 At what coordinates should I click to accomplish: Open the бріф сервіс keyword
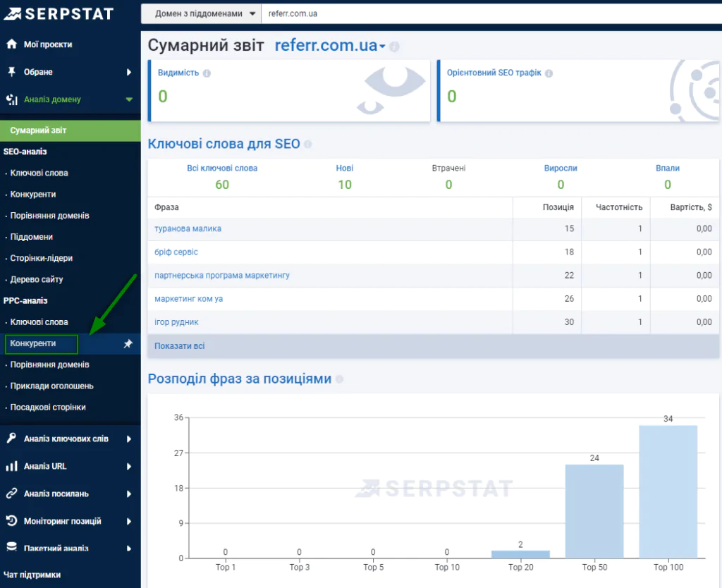tap(176, 252)
